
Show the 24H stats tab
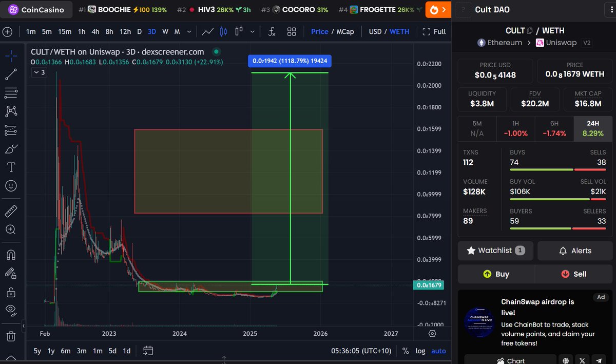pos(592,128)
